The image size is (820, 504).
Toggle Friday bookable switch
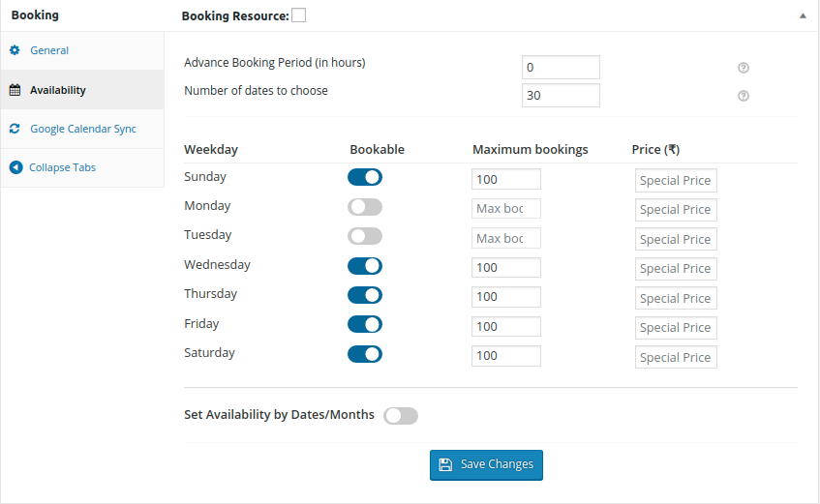tap(365, 324)
